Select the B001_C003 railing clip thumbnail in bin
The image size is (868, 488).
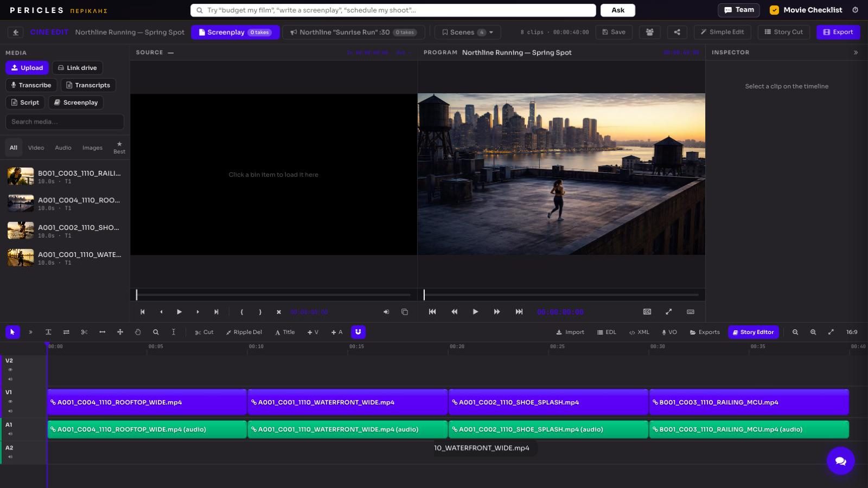(x=21, y=176)
